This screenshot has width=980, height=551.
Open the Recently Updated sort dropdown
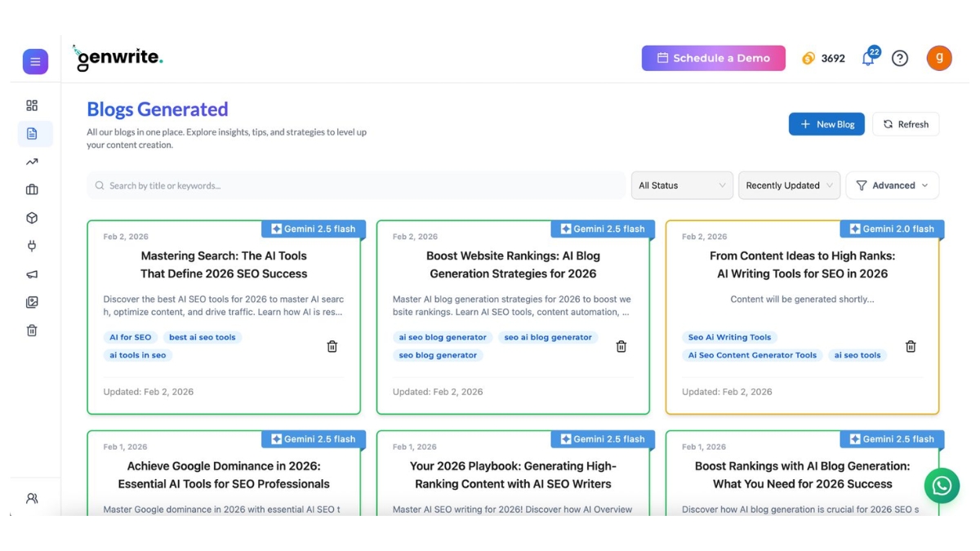coord(789,185)
